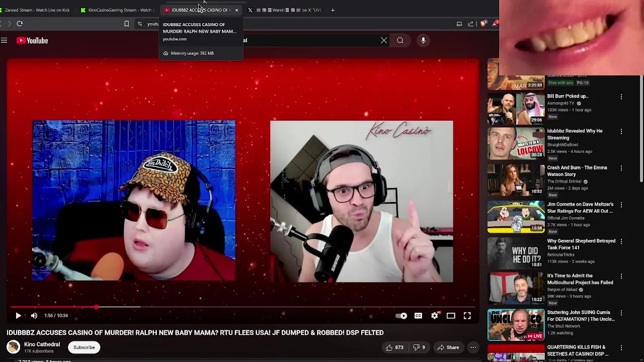Switch to the Zaneed Stream Kick tab
The image size is (644, 362).
pos(36,10)
